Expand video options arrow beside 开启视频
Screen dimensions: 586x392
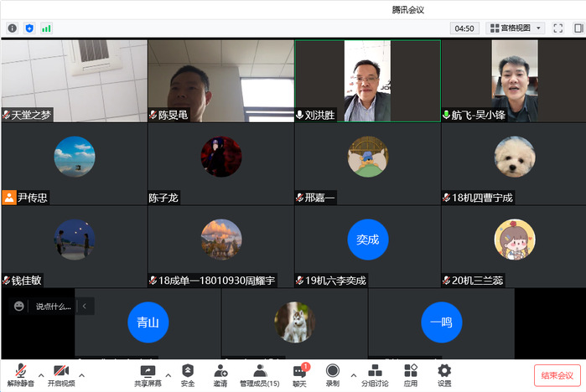[81, 374]
